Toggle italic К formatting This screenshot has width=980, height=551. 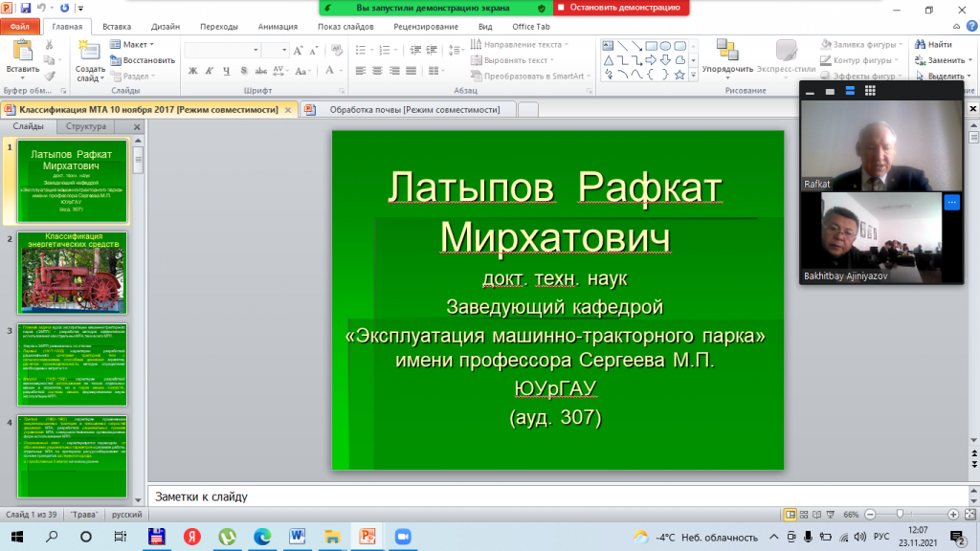coord(210,71)
